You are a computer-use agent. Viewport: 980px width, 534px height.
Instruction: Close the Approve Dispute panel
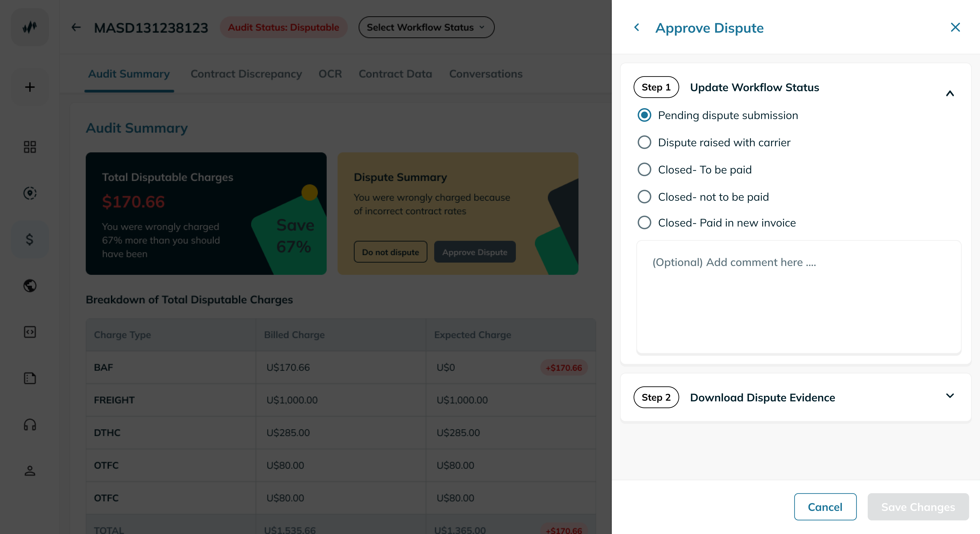[x=955, y=27]
